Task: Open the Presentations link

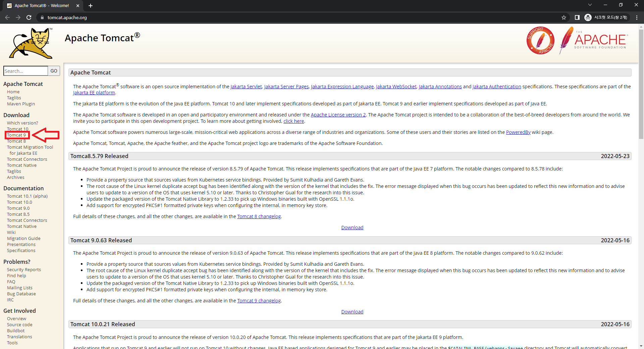Action: click(x=21, y=244)
